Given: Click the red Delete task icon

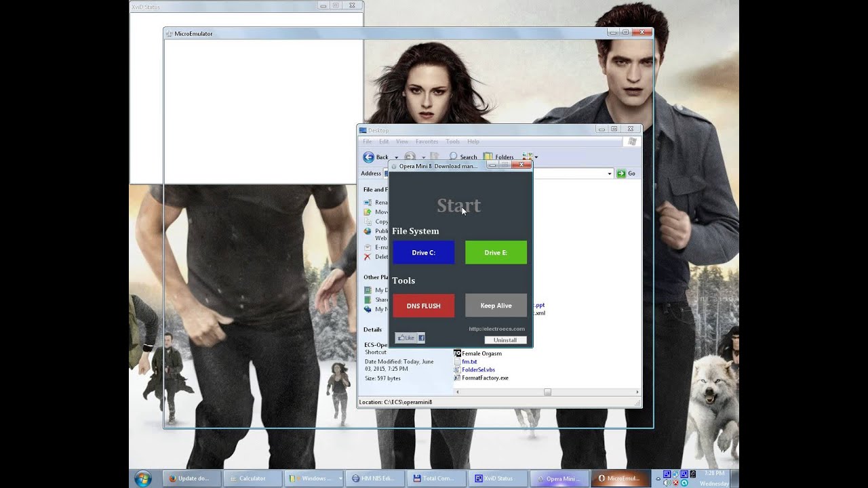Looking at the screenshot, I should click(x=368, y=257).
